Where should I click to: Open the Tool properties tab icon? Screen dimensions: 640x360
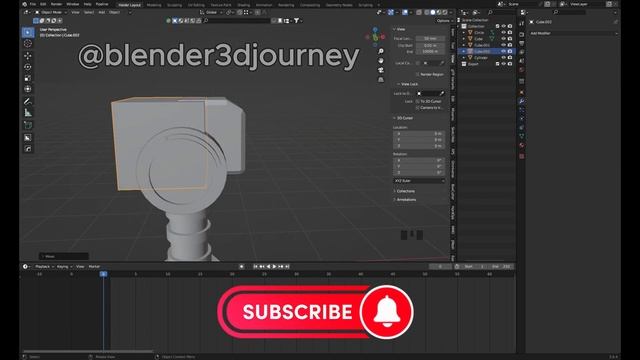pyautogui.click(x=522, y=24)
